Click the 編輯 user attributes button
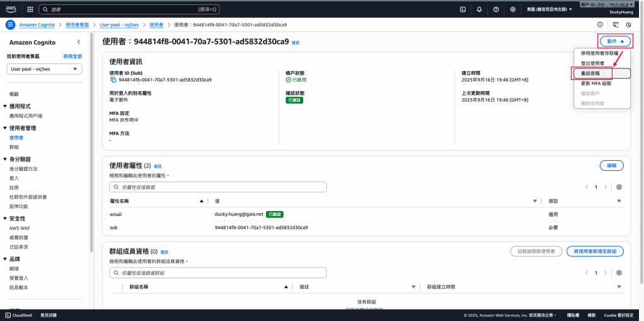644x321 pixels. click(611, 165)
